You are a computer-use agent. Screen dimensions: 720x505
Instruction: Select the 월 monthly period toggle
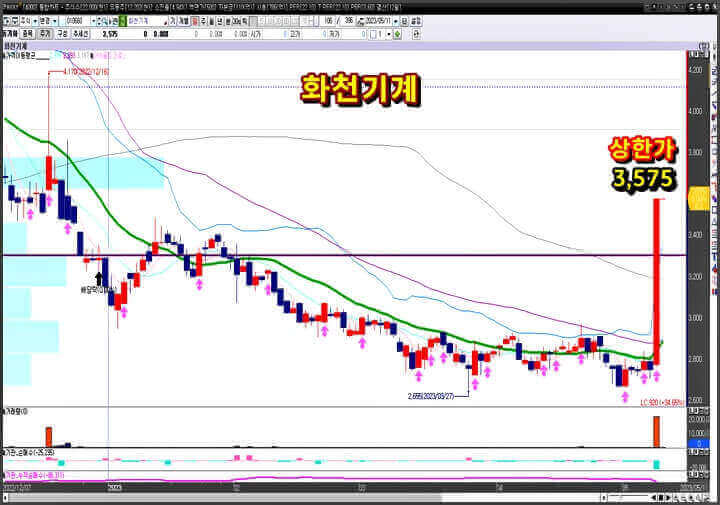tap(212, 21)
